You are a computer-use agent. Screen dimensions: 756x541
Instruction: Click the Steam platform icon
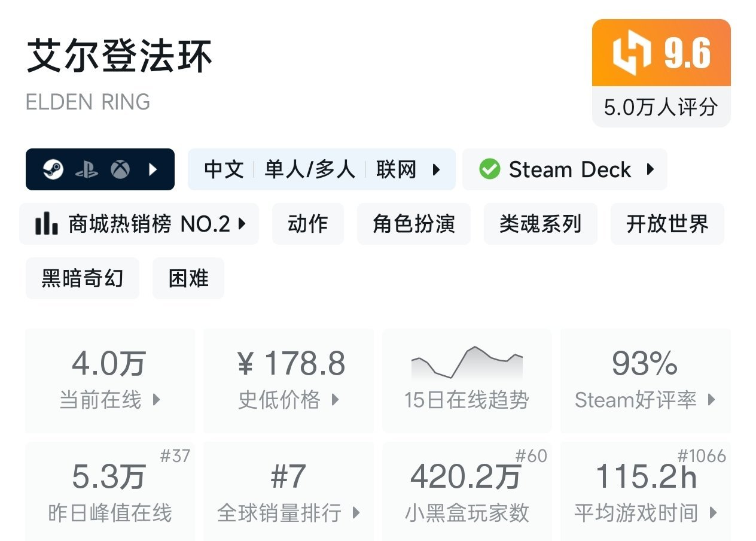53,170
